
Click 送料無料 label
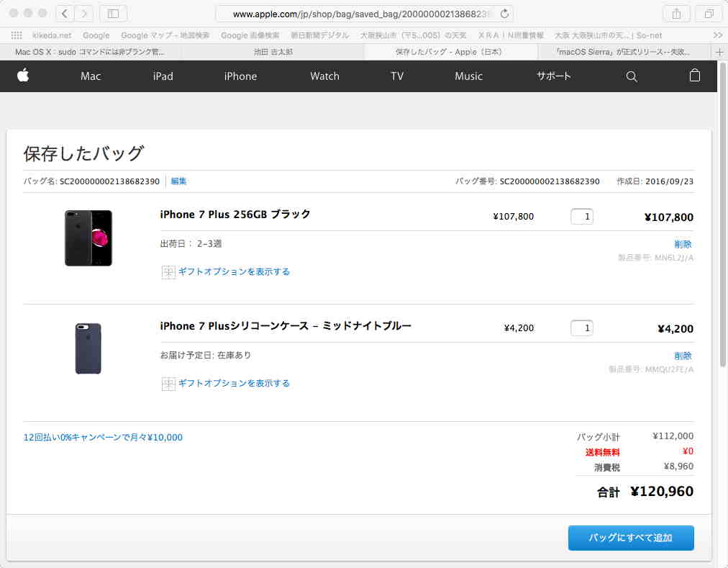(602, 452)
